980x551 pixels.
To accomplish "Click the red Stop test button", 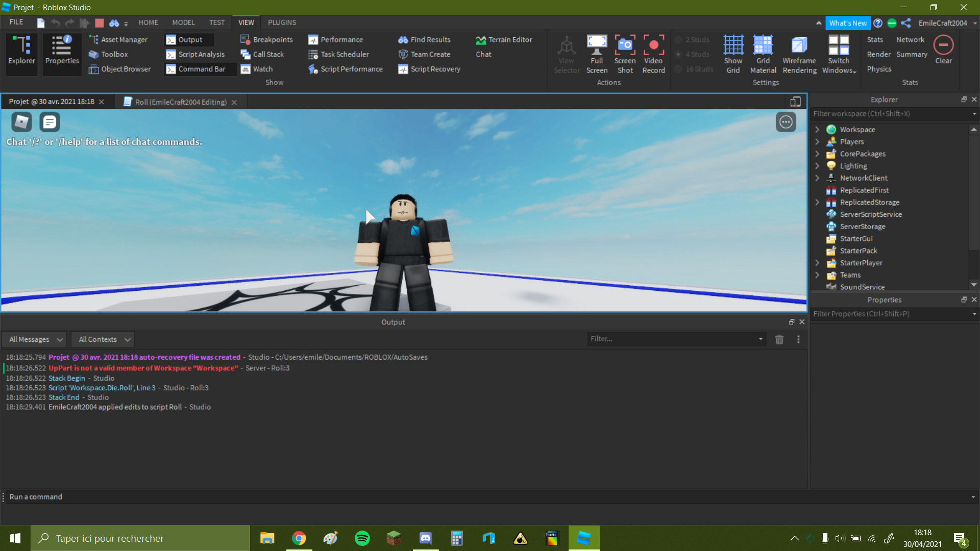I will (100, 23).
